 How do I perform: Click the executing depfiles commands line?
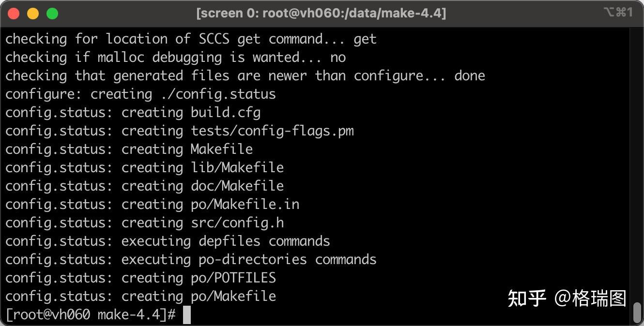pyautogui.click(x=167, y=241)
